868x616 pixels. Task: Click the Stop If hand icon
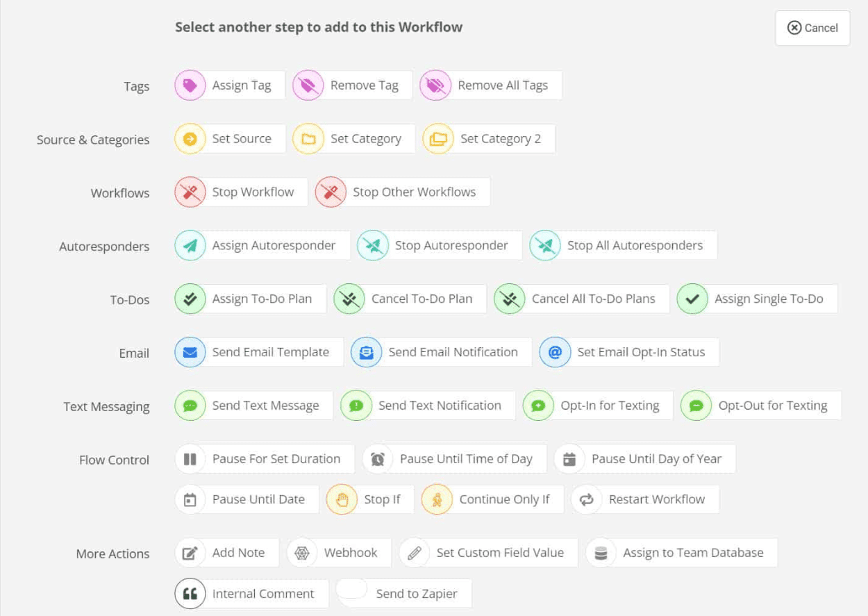tap(342, 500)
